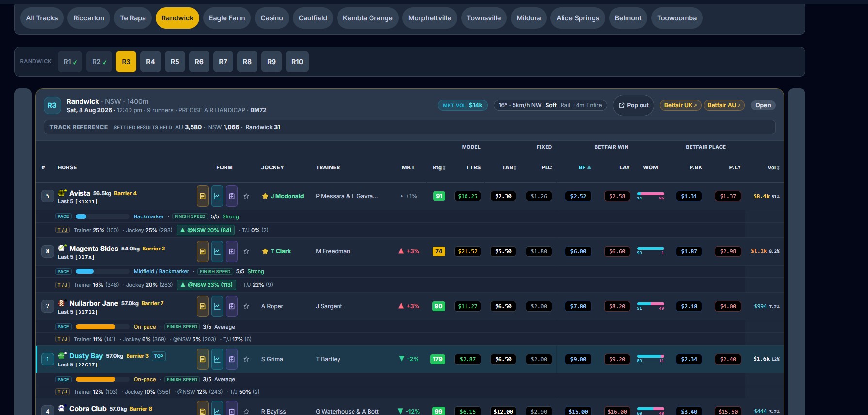
Task: Click the Pop out button
Action: coord(634,105)
